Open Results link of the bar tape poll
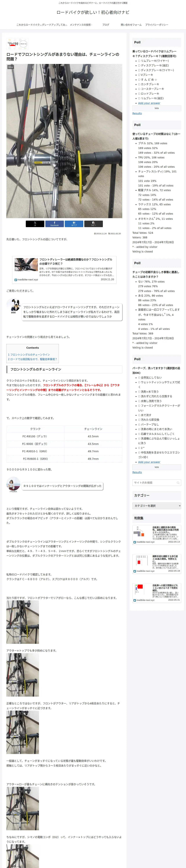Viewport: 186px width, 868px height. coord(137,472)
